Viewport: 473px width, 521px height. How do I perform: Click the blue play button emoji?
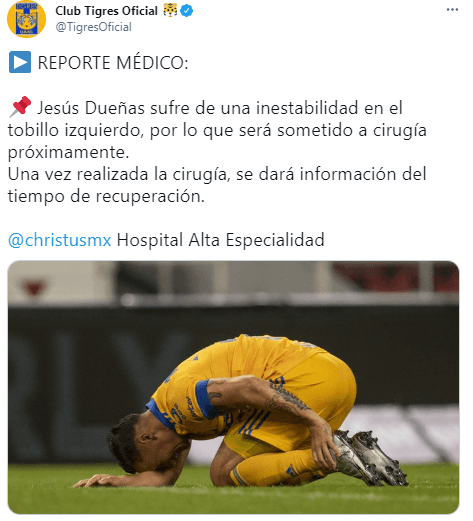pyautogui.click(x=20, y=62)
